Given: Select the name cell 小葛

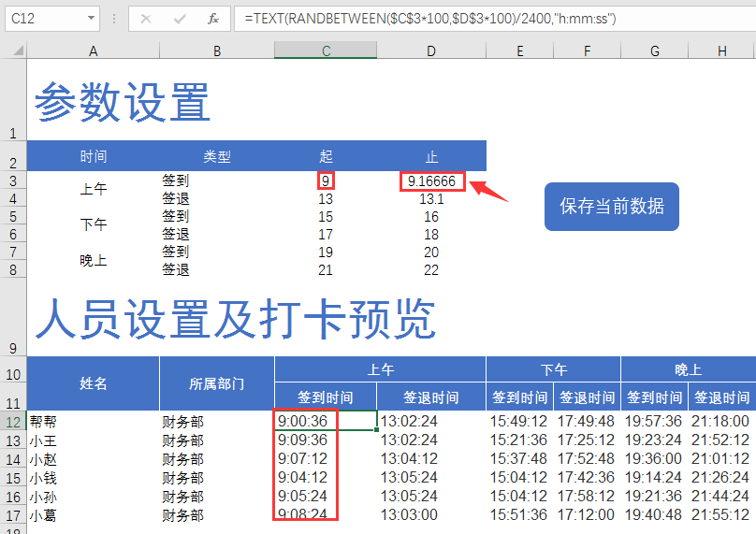Looking at the screenshot, I should click(93, 515).
